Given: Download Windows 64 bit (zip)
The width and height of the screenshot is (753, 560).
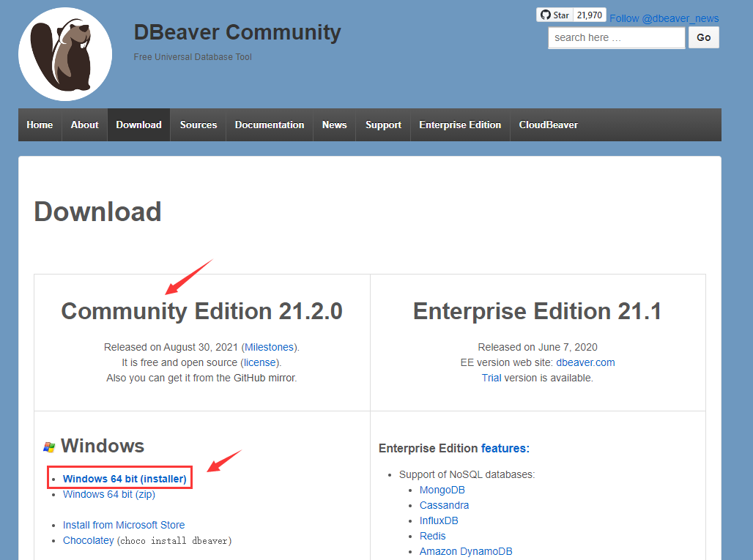Looking at the screenshot, I should [109, 494].
